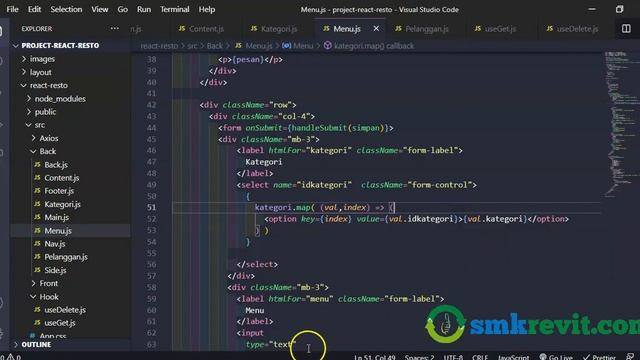Open the Run menu
This screenshot has height=360, width=640.
(144, 9)
